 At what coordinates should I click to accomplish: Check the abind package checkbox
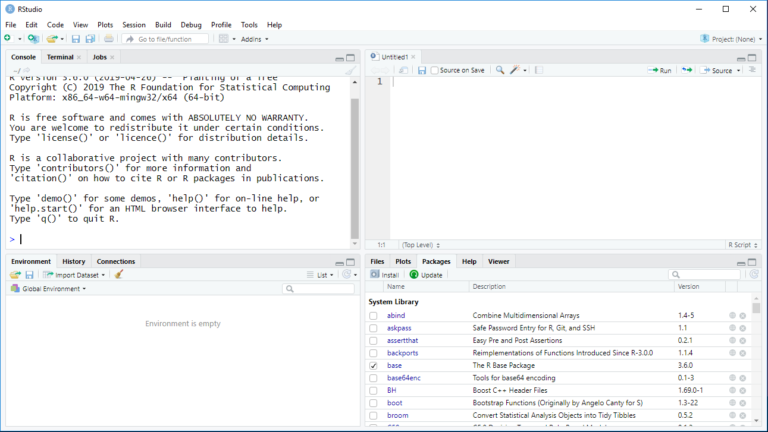click(x=374, y=315)
